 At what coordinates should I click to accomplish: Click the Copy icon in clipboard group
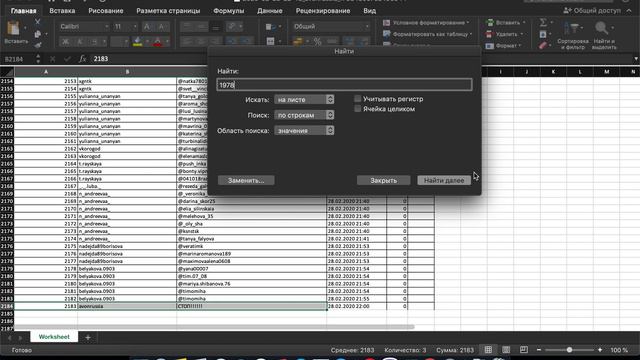pyautogui.click(x=38, y=34)
